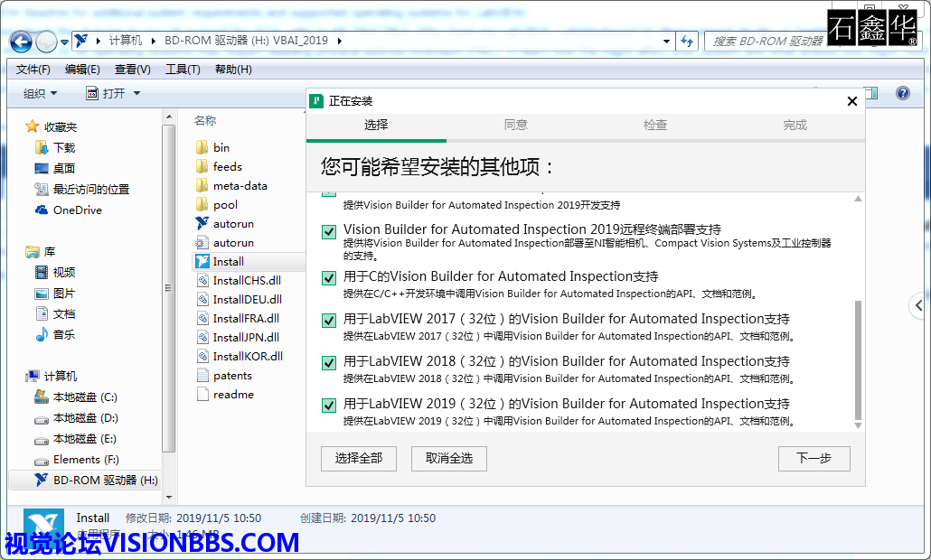Select the pool folder
Image resolution: width=931 pixels, height=560 pixels.
click(x=217, y=205)
